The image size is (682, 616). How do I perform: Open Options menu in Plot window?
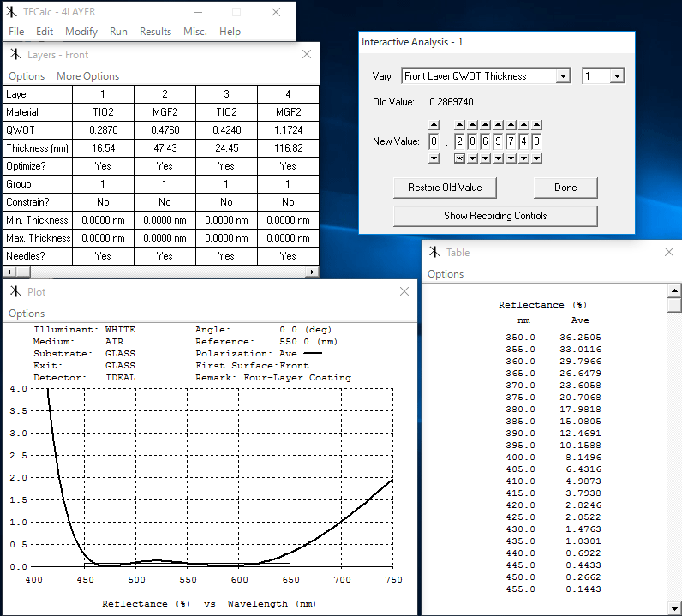27,314
